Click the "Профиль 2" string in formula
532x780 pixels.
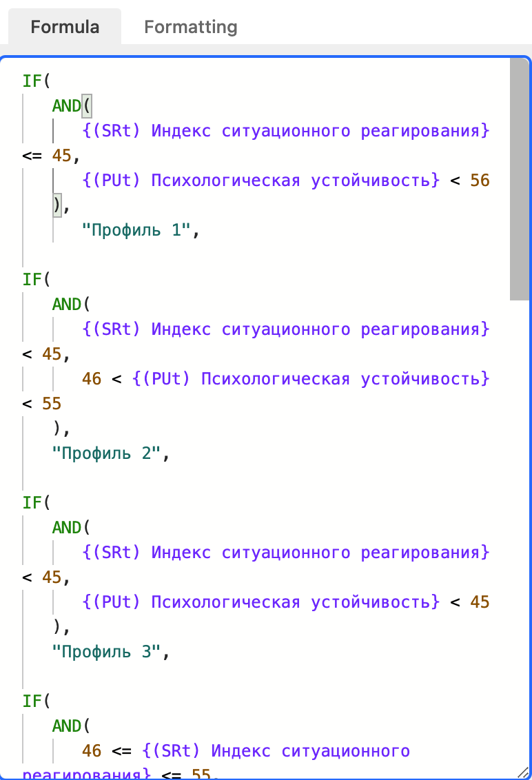(x=106, y=453)
